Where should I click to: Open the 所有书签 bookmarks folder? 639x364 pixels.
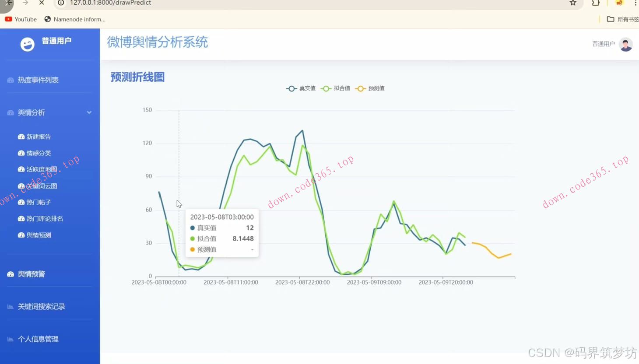622,19
